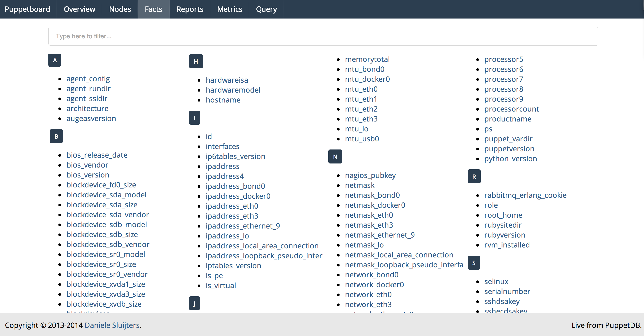Screen dimensions: 644x336
Task: Click the Puppetboard brand link
Action: (x=27, y=9)
